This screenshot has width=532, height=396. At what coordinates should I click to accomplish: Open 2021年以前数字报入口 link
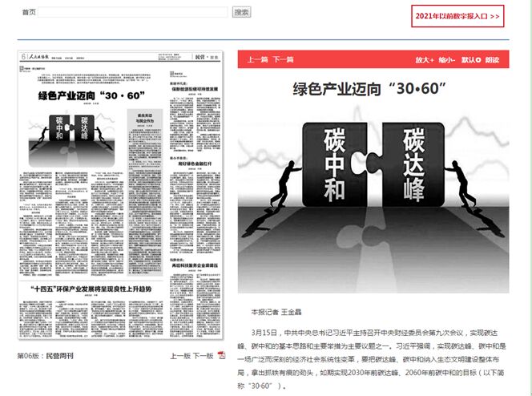(x=458, y=16)
